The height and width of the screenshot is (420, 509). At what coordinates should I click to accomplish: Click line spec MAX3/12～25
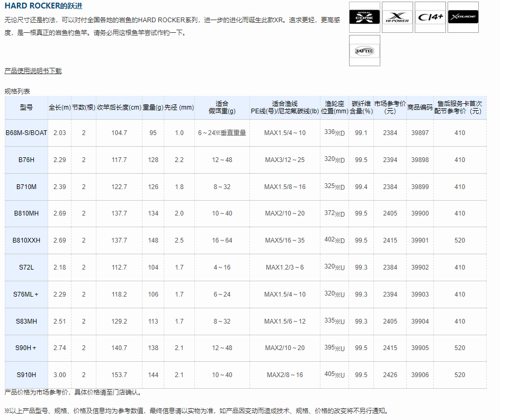click(x=284, y=160)
